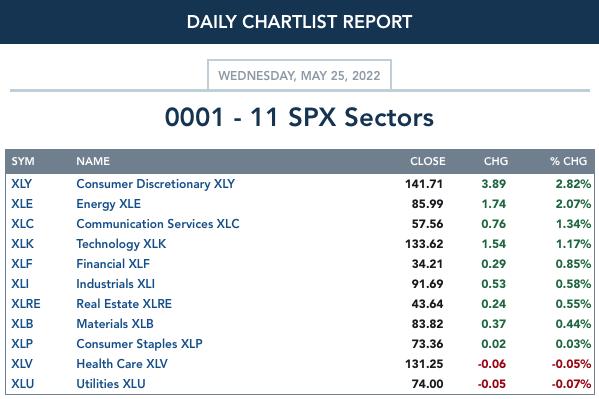The width and height of the screenshot is (599, 399).
Task: Click the Utilities XLU name link
Action: point(111,384)
